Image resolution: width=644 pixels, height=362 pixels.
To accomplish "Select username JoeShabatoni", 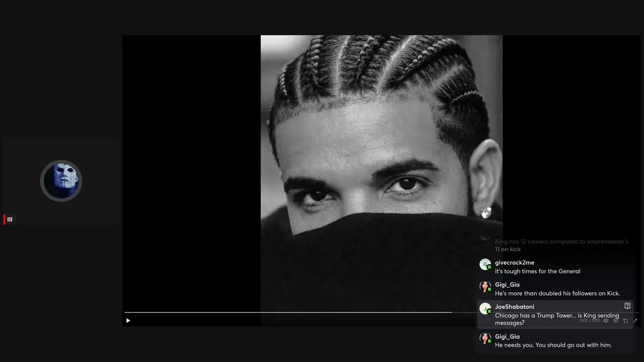I will [515, 307].
